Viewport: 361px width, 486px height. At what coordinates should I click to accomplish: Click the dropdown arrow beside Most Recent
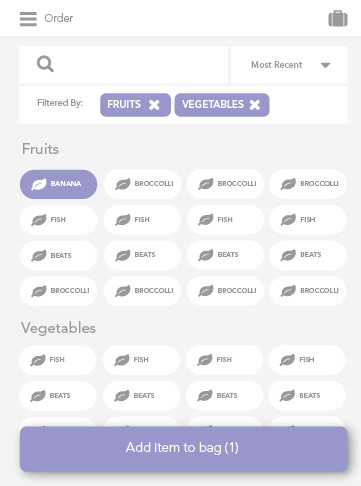tap(325, 65)
